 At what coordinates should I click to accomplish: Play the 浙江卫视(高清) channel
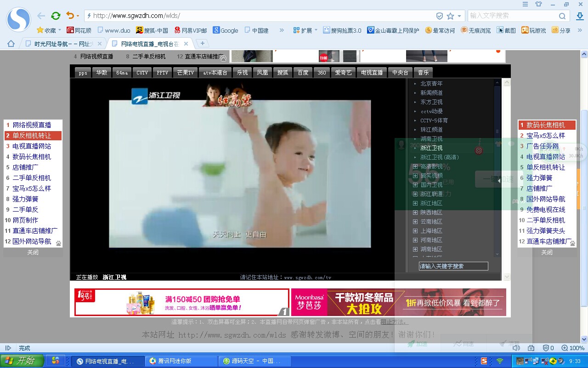(439, 157)
